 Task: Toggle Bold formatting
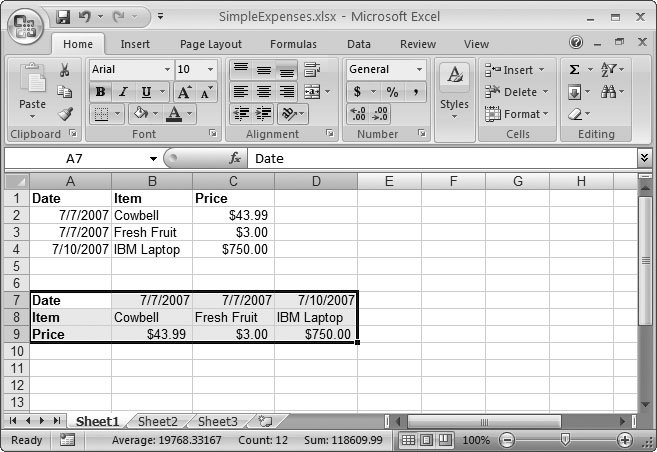pos(100,92)
